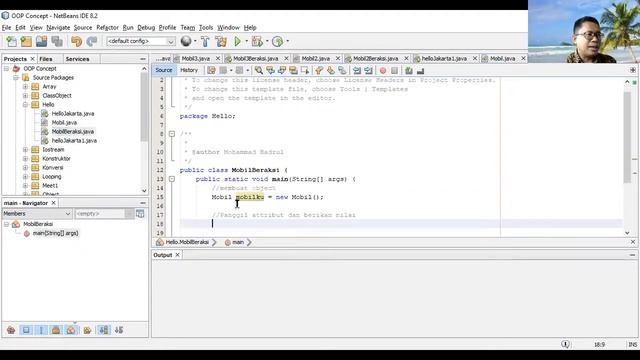Toggle Navigator Javadoc window button

(140, 213)
